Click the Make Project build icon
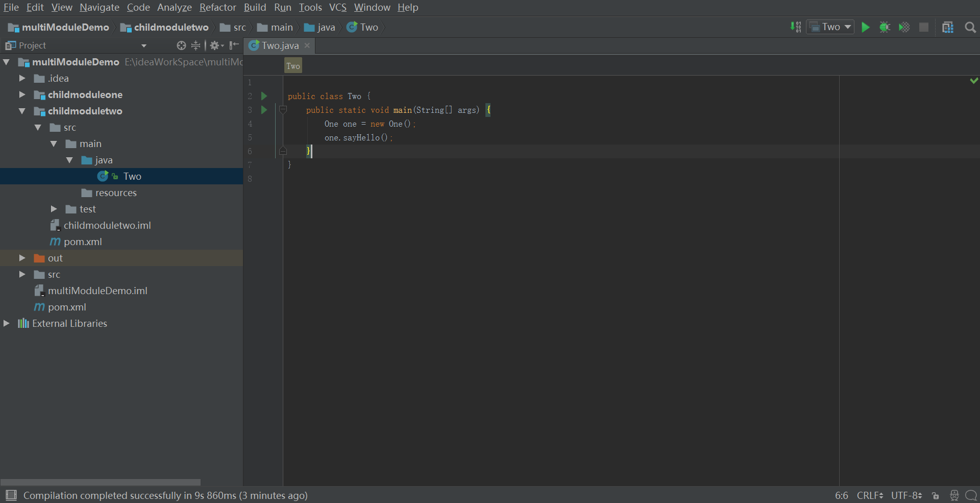980x503 pixels. [x=795, y=28]
